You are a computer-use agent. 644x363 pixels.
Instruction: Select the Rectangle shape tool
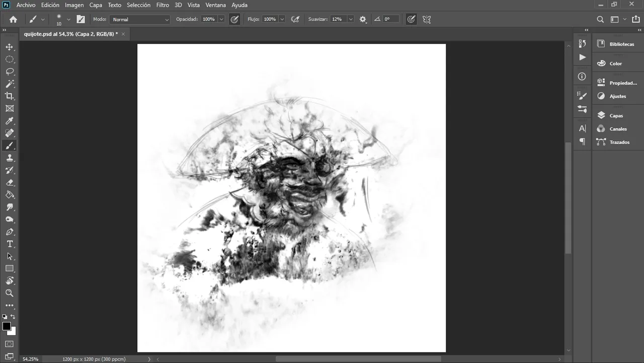[10, 268]
